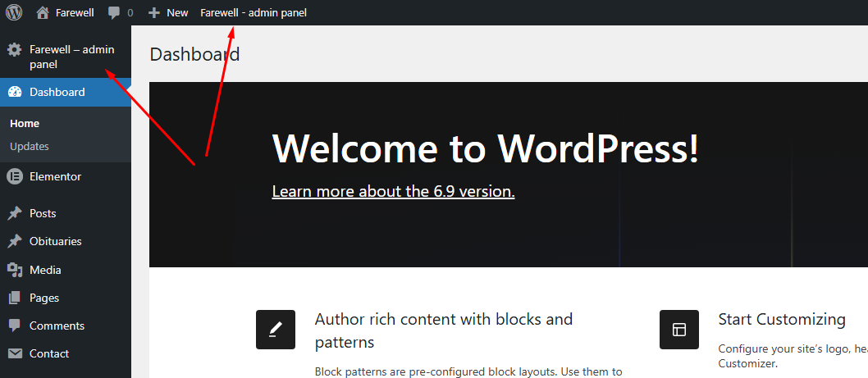Viewport: 868px width, 378px height.
Task: Click the pencil edit icon near Author content
Action: click(x=276, y=330)
